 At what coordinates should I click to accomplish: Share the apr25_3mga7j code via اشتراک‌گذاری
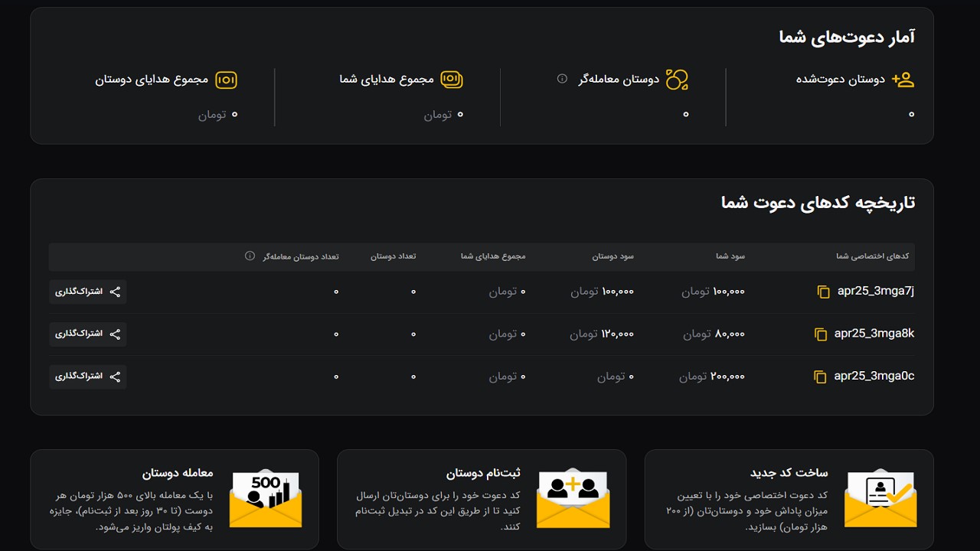pos(88,292)
